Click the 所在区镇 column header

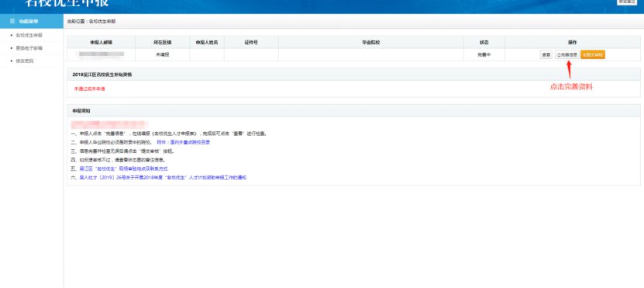tap(163, 43)
